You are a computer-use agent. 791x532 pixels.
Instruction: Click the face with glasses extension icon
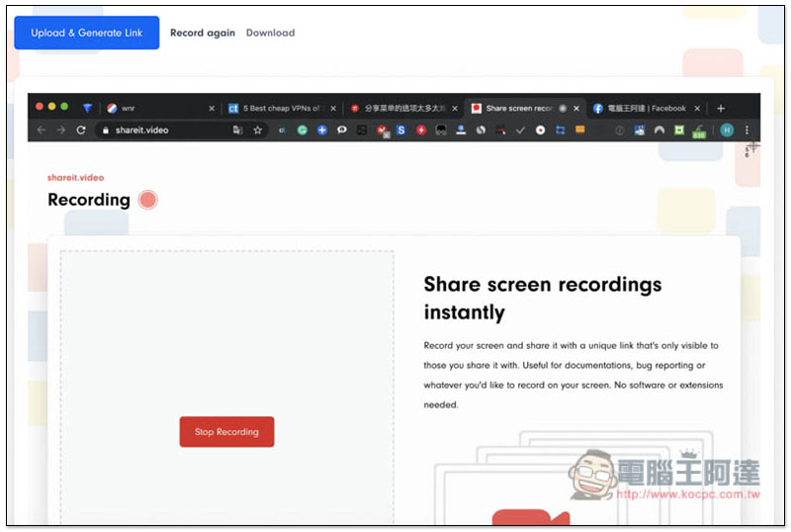coord(441,131)
